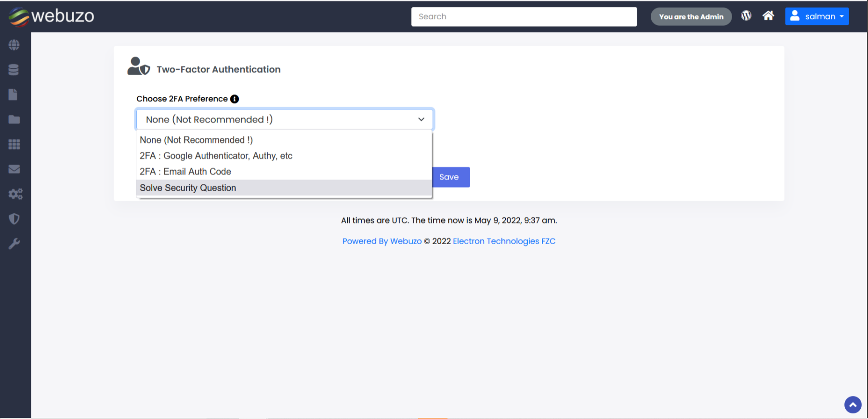Click the 2FA preference info icon
Viewport: 868px width, 419px height.
click(235, 99)
